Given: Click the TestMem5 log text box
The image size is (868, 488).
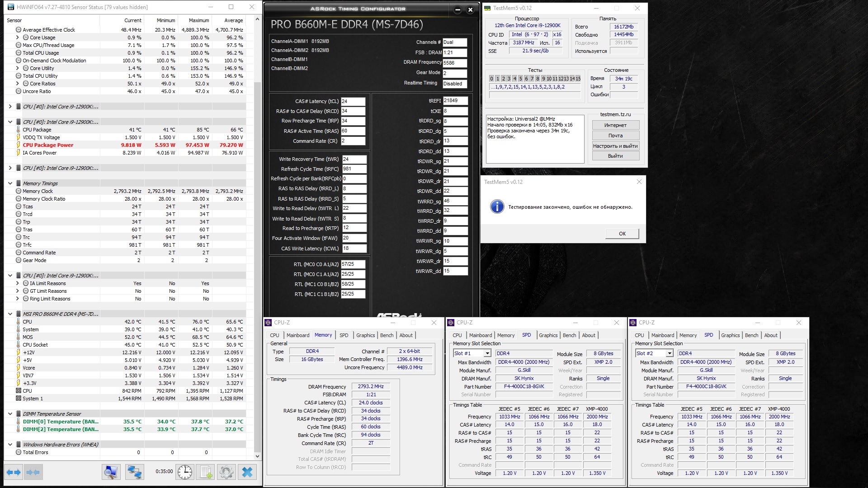Looking at the screenshot, I should [535, 139].
